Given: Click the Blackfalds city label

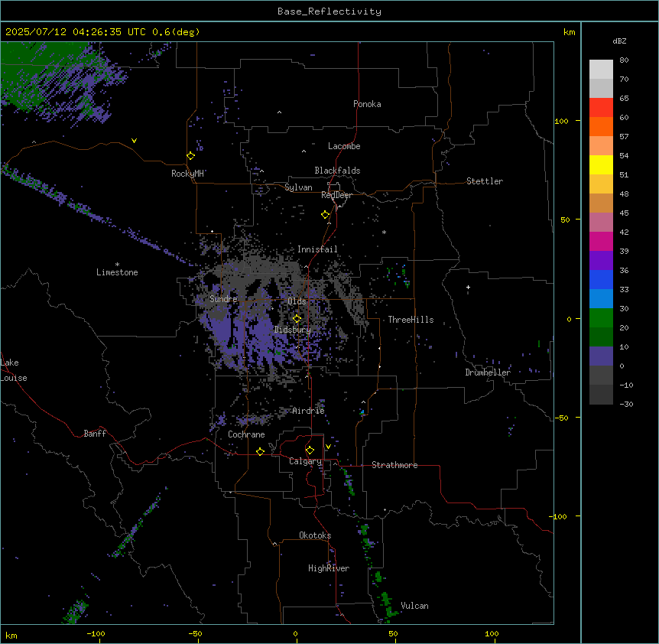Looking at the screenshot, I should tap(337, 171).
